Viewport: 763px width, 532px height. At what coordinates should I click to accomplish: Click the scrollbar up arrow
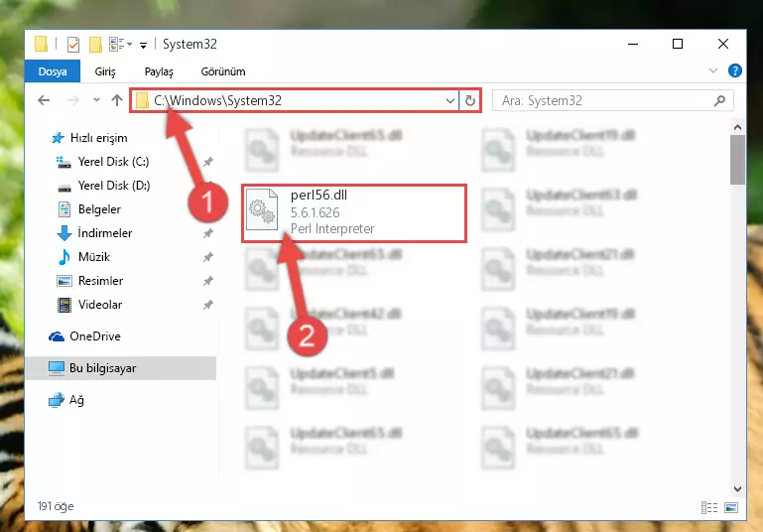[x=737, y=127]
